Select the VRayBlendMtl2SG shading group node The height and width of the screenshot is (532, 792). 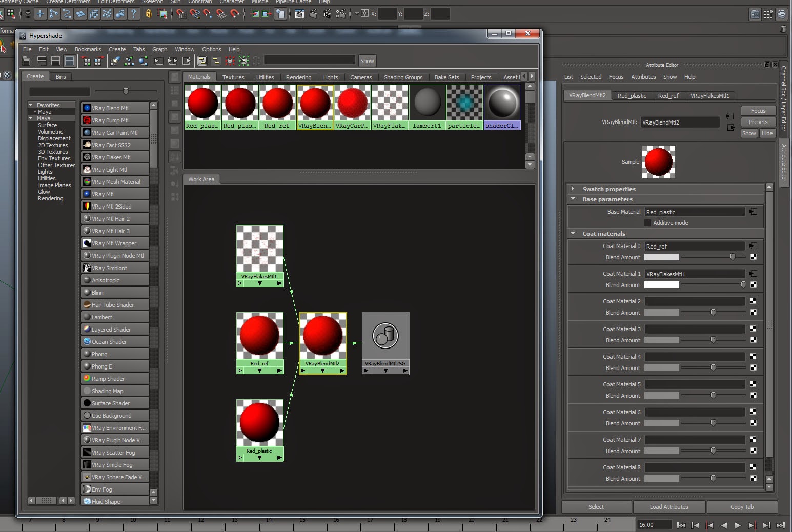(385, 343)
